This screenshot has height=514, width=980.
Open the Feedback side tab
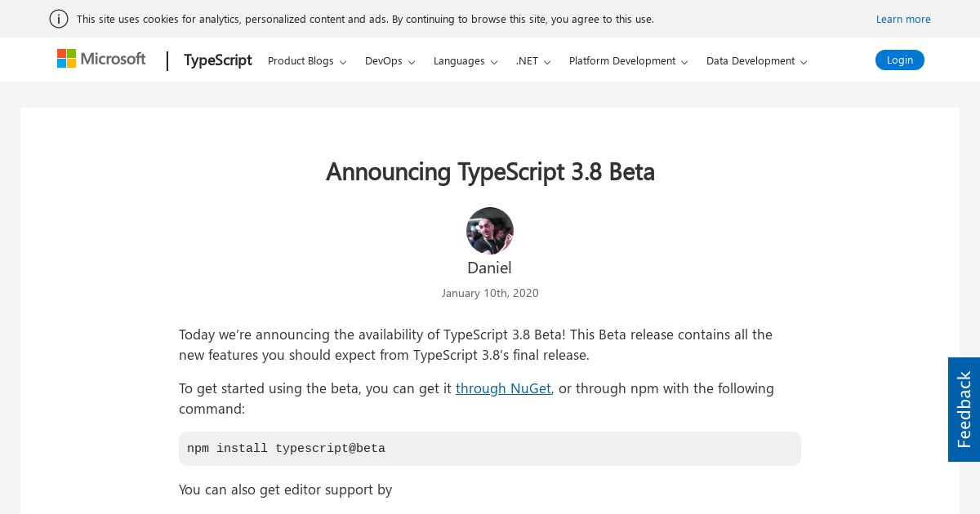click(x=964, y=410)
